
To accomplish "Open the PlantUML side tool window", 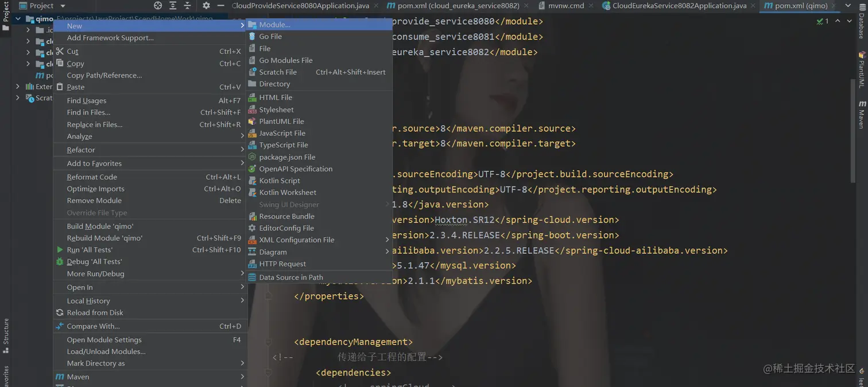I will [x=862, y=69].
